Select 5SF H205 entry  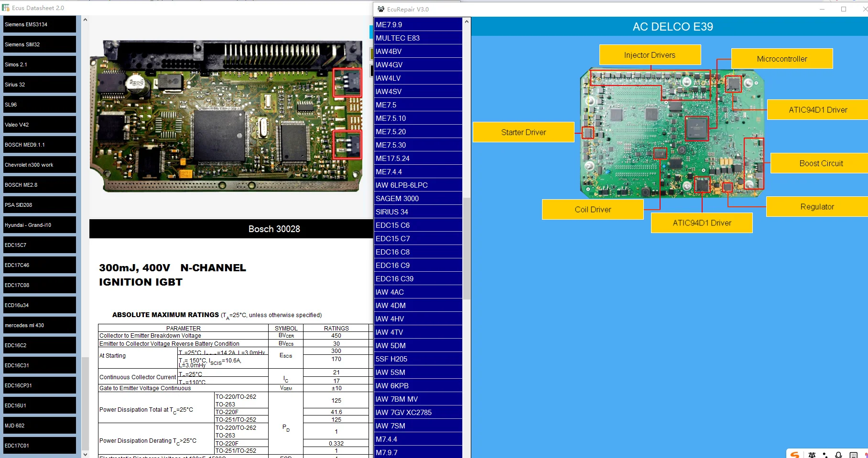[418, 359]
